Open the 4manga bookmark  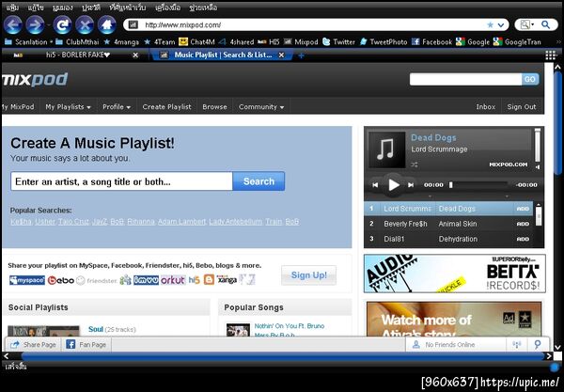121,42
